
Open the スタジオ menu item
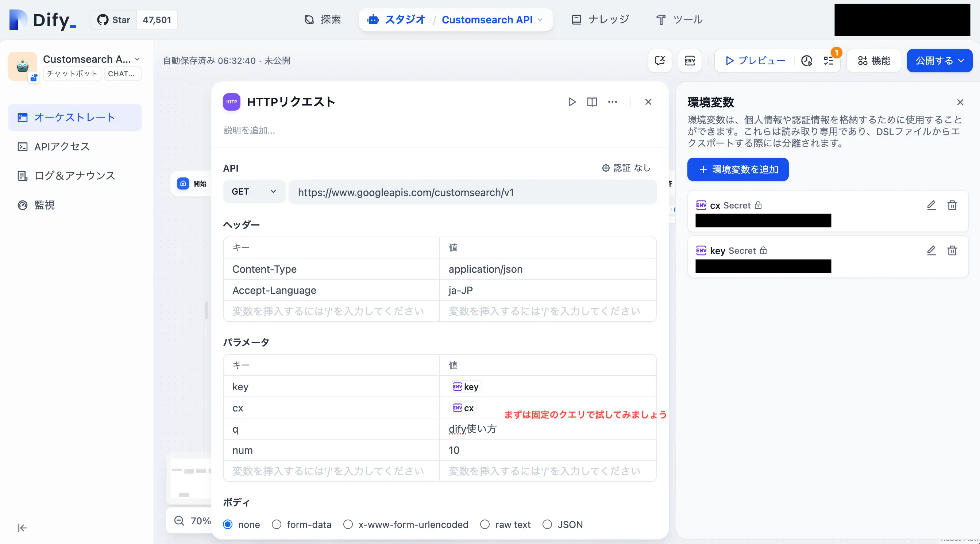406,19
